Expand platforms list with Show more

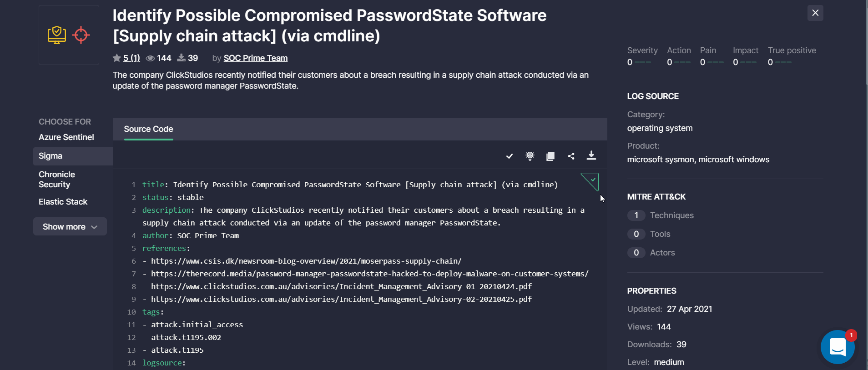(x=70, y=227)
